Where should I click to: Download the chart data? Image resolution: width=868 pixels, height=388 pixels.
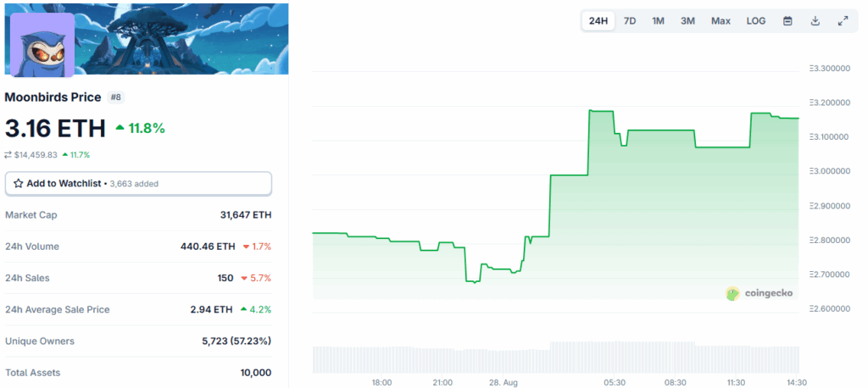point(815,21)
